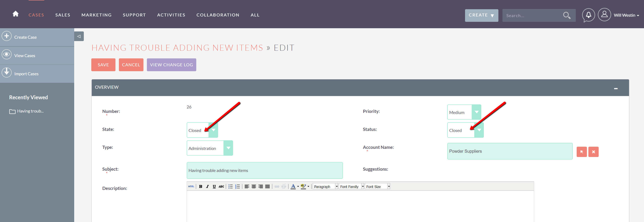The width and height of the screenshot is (644, 222).
Task: Open the State dropdown
Action: point(202,130)
